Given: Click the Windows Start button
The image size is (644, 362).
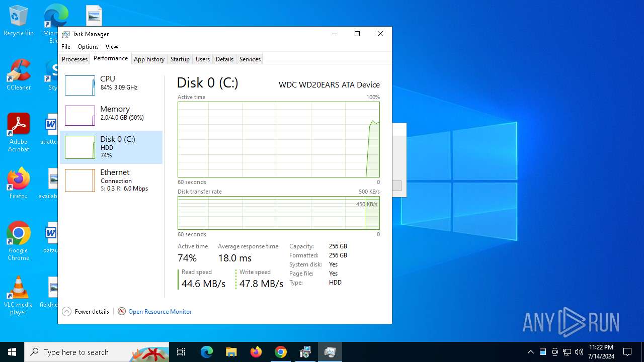Looking at the screenshot, I should coord(12,352).
